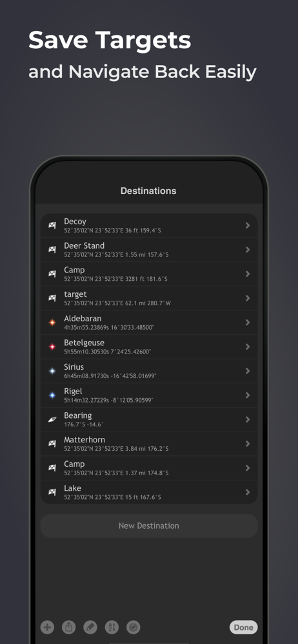The height and width of the screenshot is (644, 298).
Task: Tap the compass icon in bottom toolbar
Action: click(x=134, y=627)
